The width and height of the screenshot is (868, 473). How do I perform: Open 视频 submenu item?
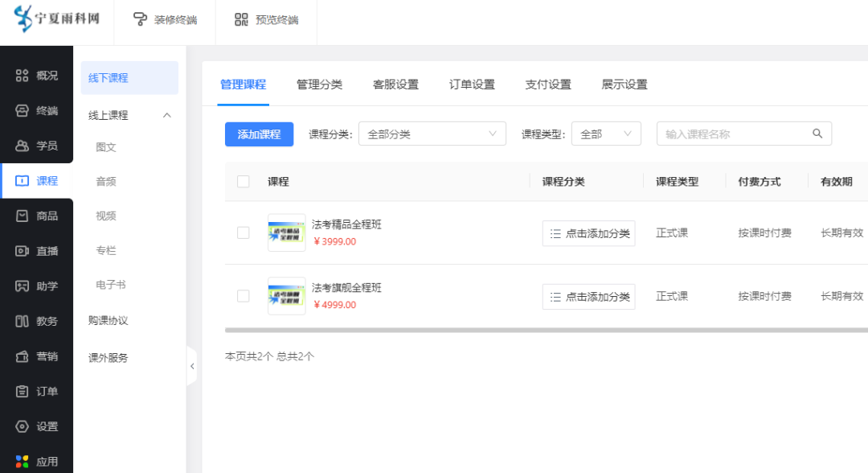pos(106,216)
